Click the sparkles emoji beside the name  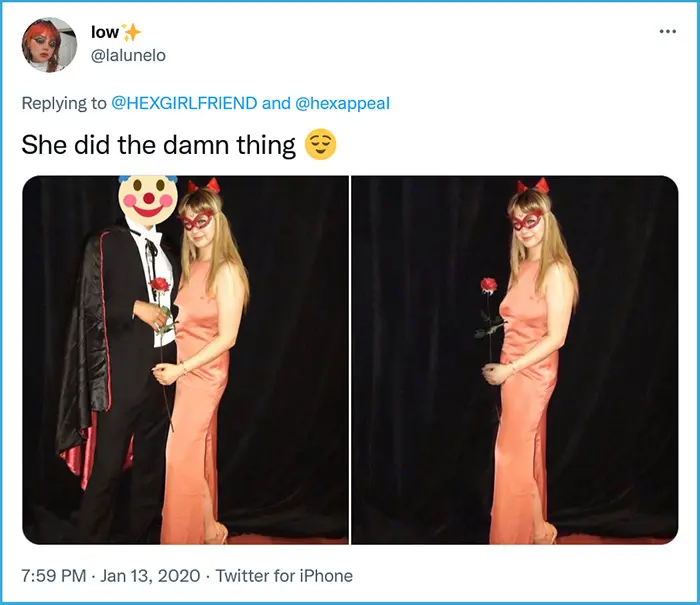(131, 33)
